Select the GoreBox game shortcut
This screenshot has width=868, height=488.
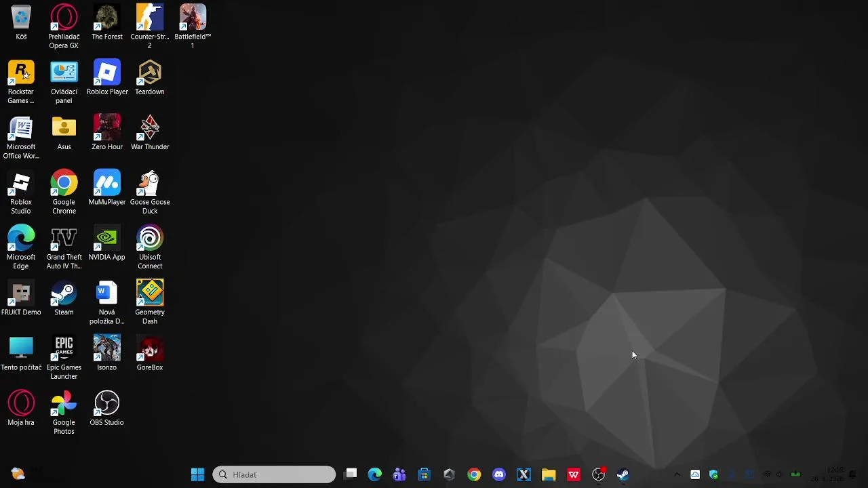pyautogui.click(x=150, y=354)
